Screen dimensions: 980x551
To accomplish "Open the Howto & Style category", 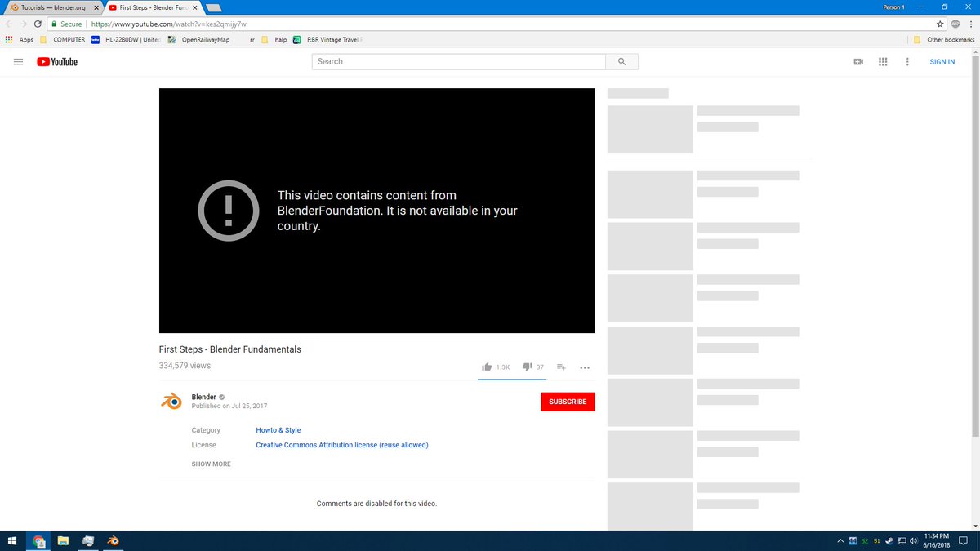I will tap(278, 430).
